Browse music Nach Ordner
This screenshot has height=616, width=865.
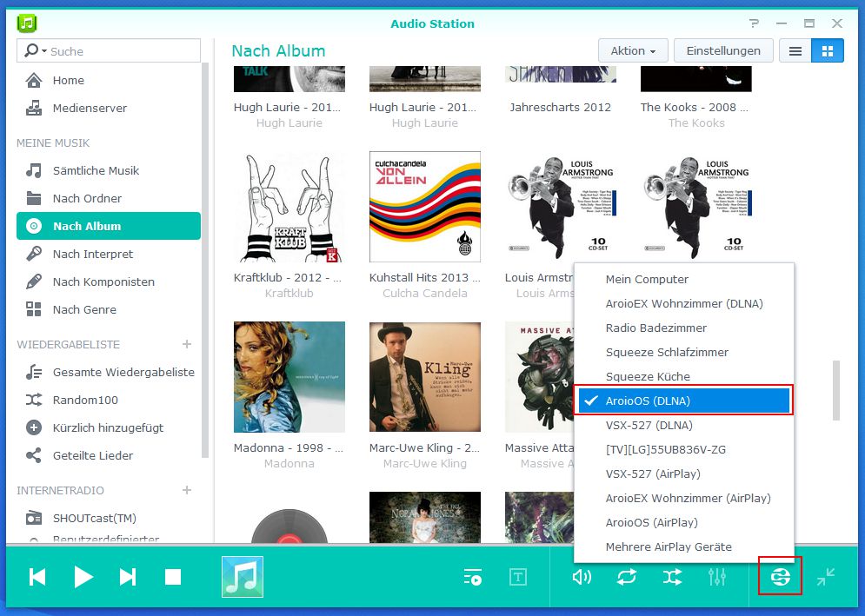click(x=109, y=199)
